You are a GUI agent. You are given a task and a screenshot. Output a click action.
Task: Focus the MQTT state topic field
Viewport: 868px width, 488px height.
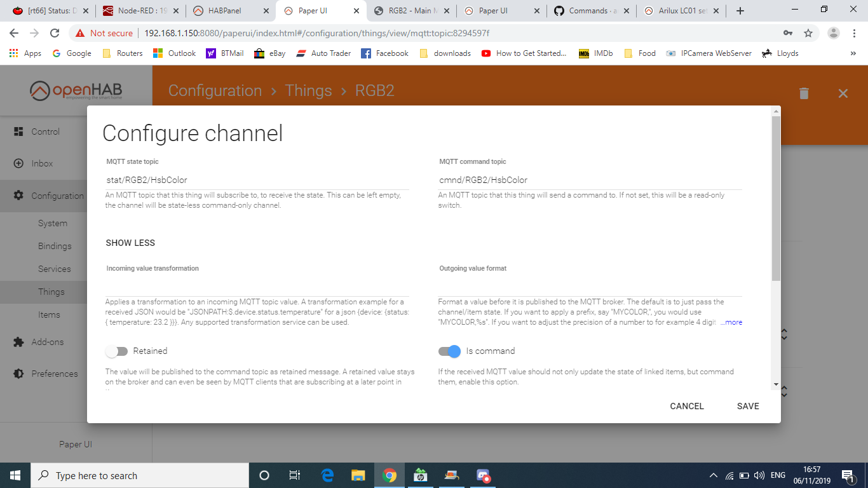(x=257, y=180)
